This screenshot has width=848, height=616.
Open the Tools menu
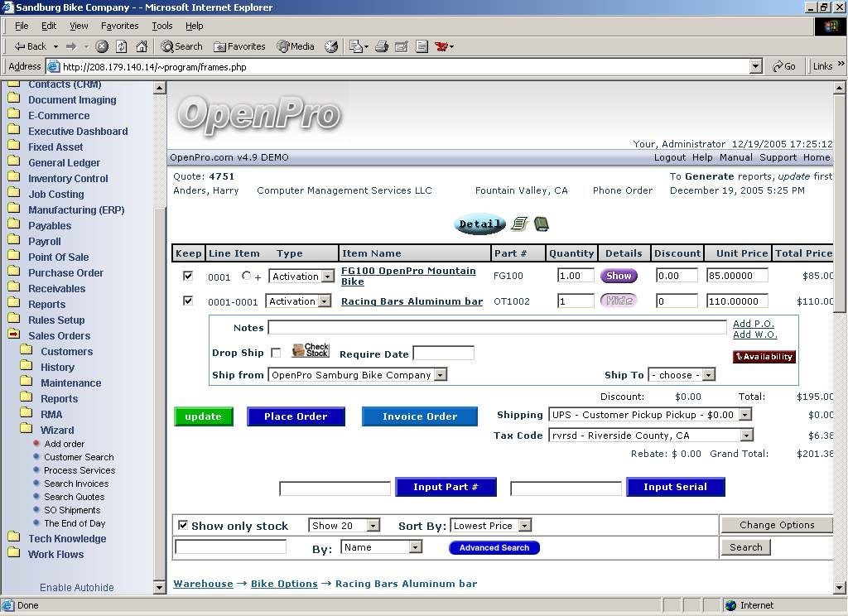[x=162, y=26]
